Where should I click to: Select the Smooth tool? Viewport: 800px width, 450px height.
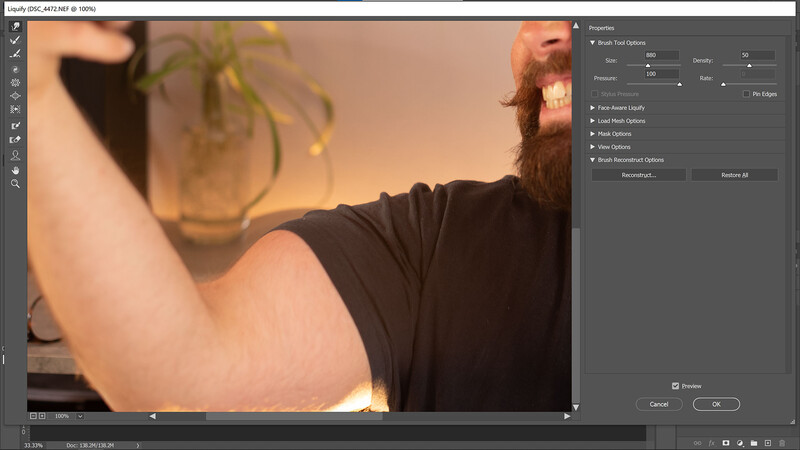click(x=15, y=54)
